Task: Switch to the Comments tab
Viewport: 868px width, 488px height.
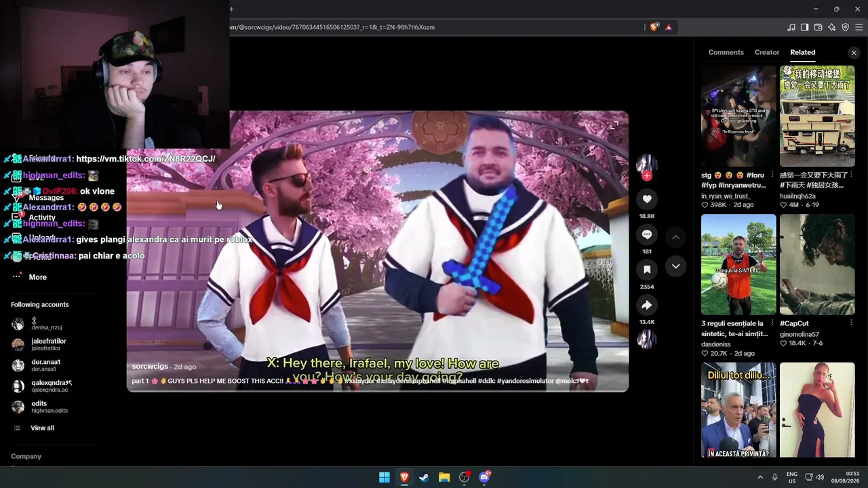Action: (x=726, y=52)
